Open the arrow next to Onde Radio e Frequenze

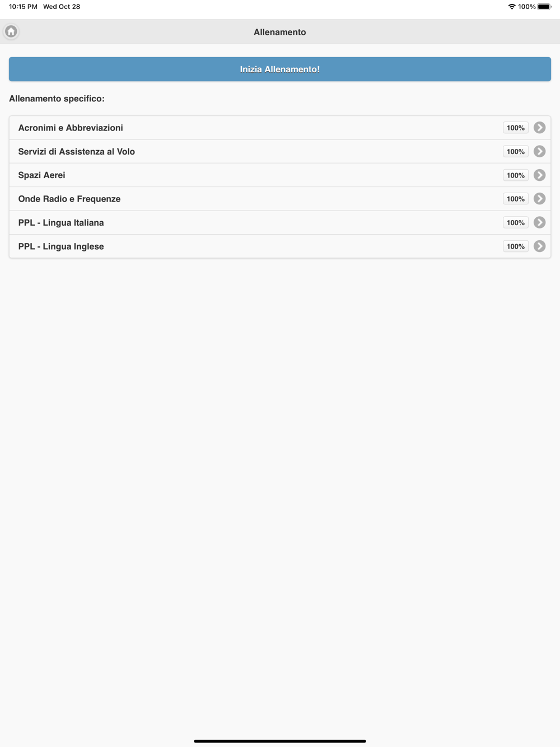pos(539,199)
